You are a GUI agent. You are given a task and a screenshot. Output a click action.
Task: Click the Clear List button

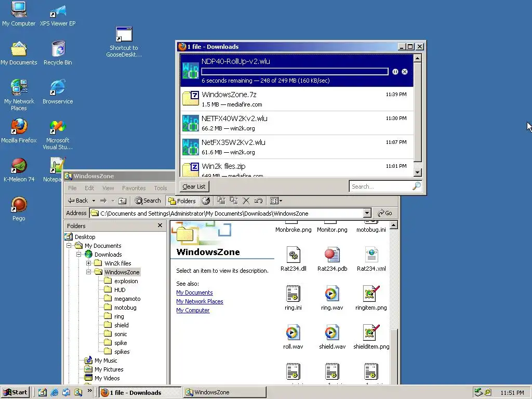(194, 187)
